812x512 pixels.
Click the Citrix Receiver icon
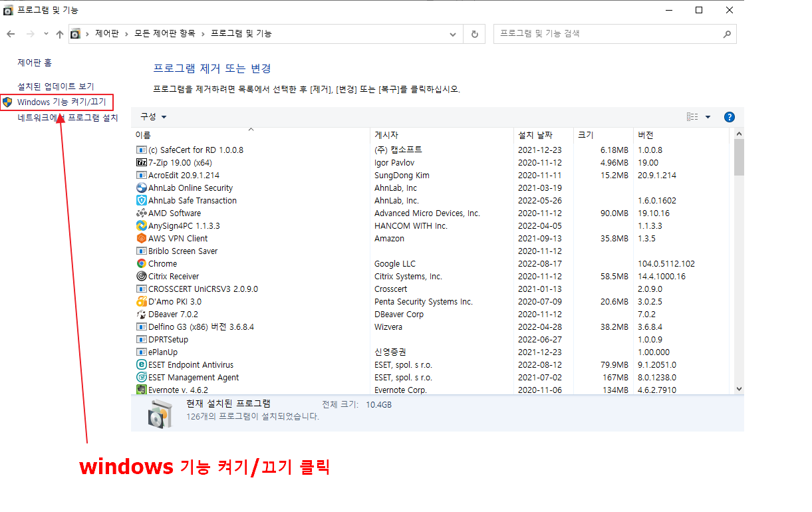coord(141,276)
